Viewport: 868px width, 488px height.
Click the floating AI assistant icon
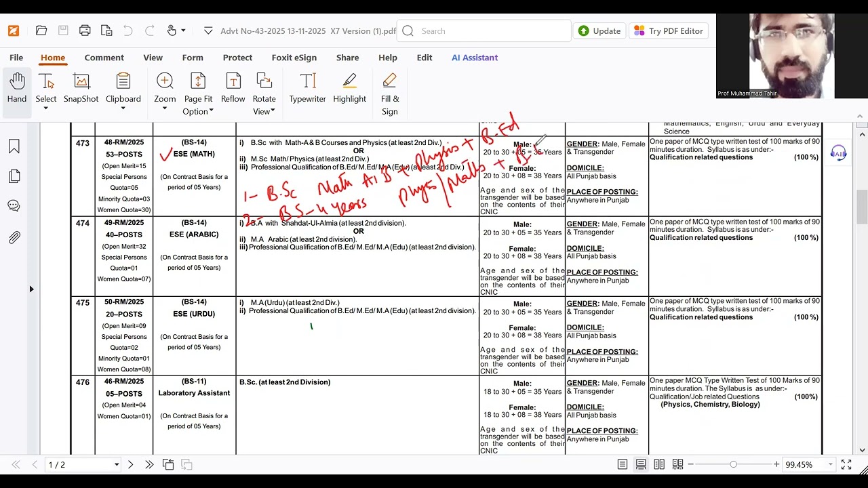tap(839, 154)
